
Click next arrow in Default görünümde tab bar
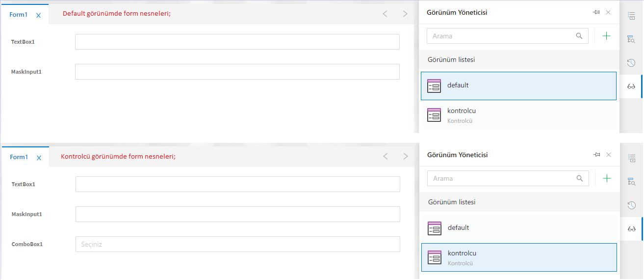405,14
